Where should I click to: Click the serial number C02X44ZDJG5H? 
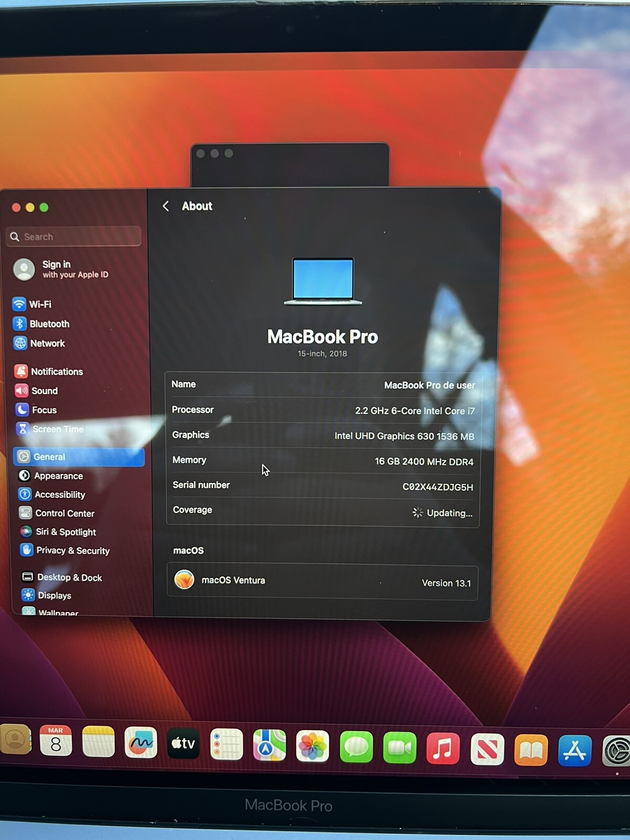point(437,487)
